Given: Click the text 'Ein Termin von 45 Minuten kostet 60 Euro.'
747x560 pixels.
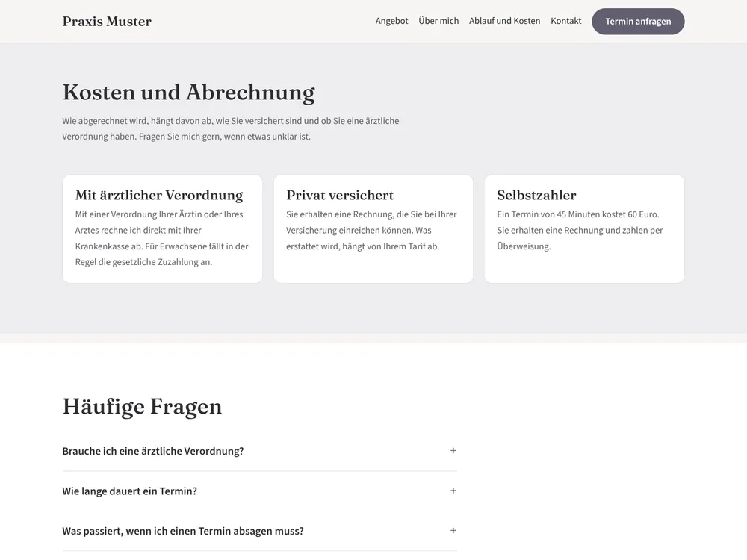Looking at the screenshot, I should [578, 214].
